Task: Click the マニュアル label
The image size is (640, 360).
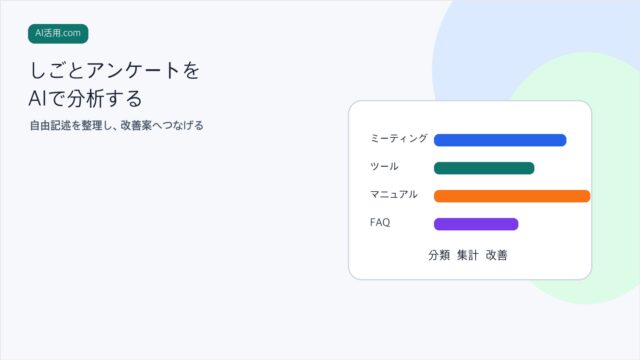Action: pos(393,194)
